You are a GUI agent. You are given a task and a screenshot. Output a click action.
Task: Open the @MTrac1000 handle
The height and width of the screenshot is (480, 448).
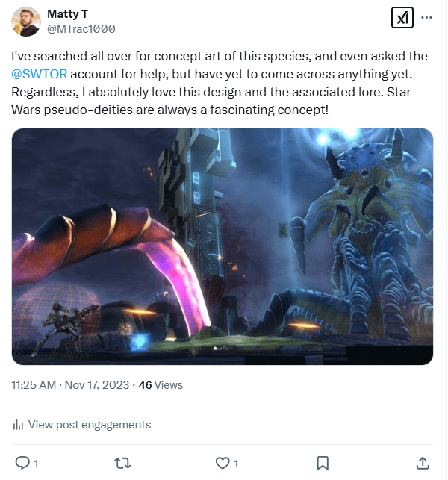coord(81,29)
